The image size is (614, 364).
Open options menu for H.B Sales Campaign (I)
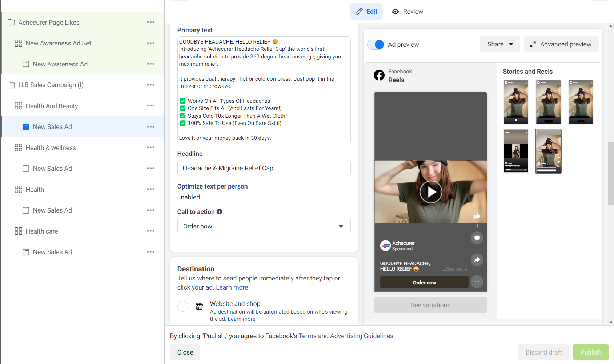pyautogui.click(x=151, y=85)
